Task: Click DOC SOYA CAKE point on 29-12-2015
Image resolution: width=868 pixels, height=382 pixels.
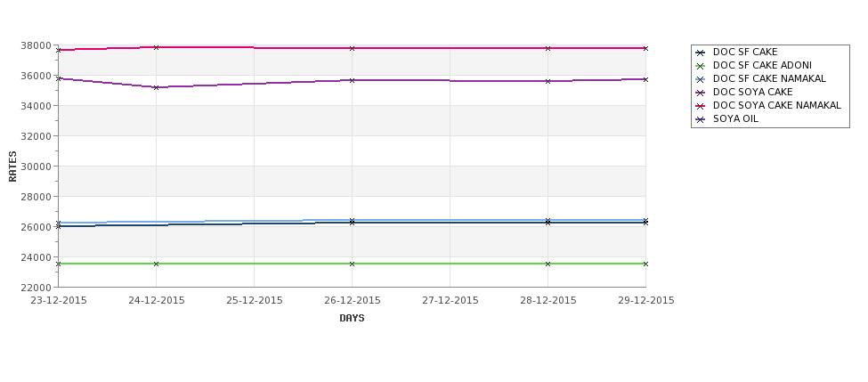Action: point(645,80)
